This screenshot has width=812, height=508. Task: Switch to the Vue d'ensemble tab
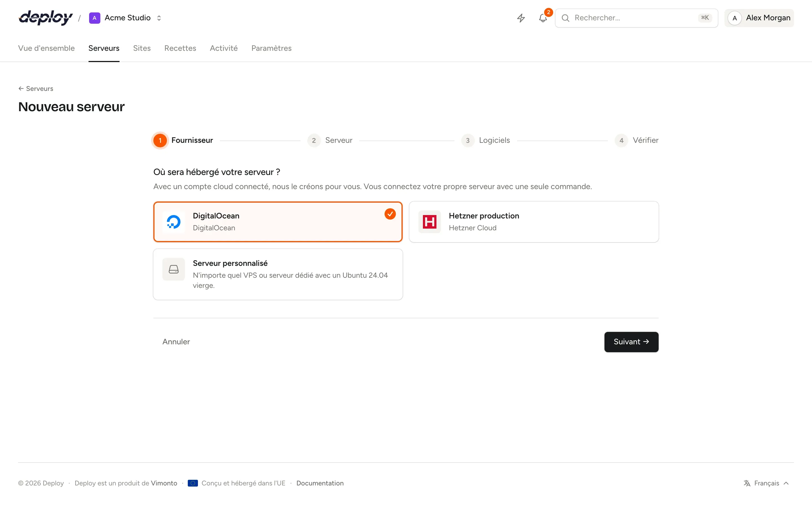(x=46, y=48)
